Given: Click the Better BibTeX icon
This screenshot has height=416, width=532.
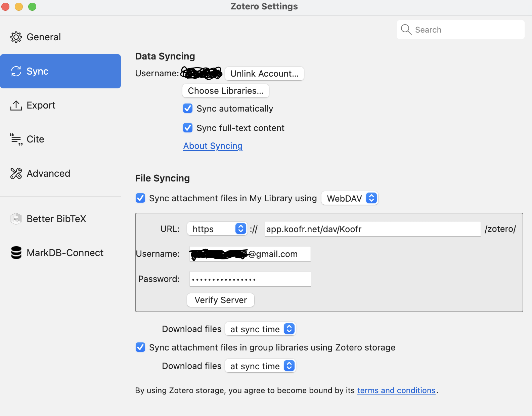Looking at the screenshot, I should click(x=16, y=219).
